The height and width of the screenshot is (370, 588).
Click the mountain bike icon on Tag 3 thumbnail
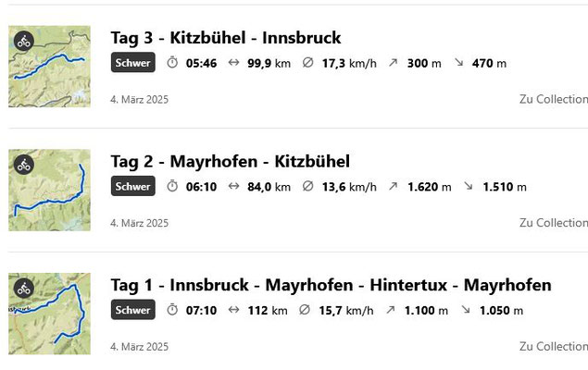(x=24, y=41)
